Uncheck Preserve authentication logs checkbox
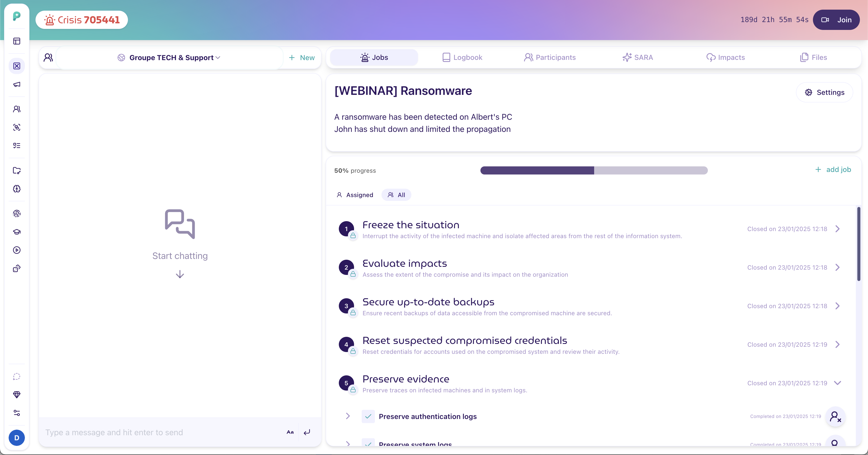 368,417
